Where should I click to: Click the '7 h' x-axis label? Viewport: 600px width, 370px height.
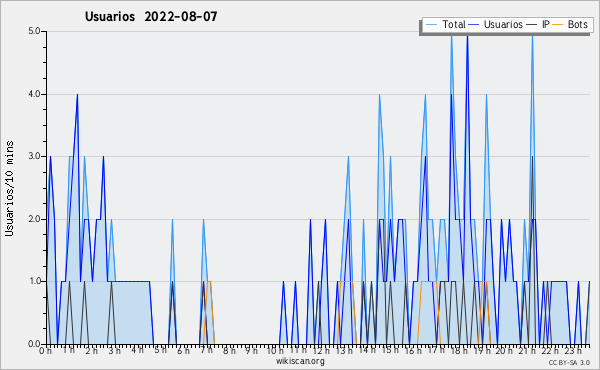[206, 350]
